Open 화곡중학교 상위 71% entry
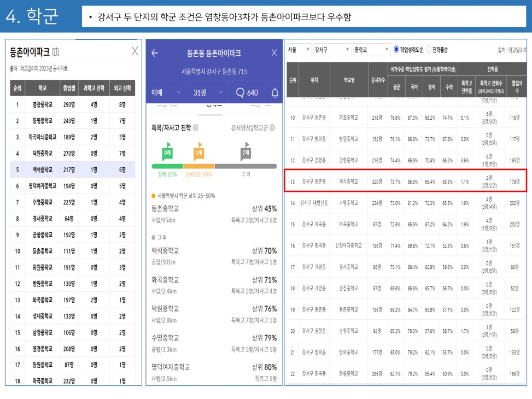 214,285
